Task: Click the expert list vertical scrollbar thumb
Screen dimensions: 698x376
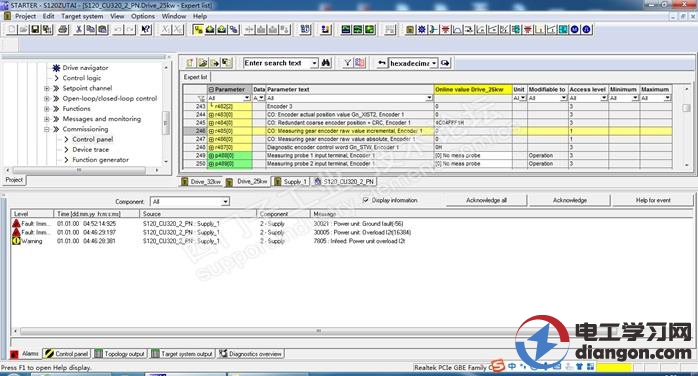Action: point(686,108)
